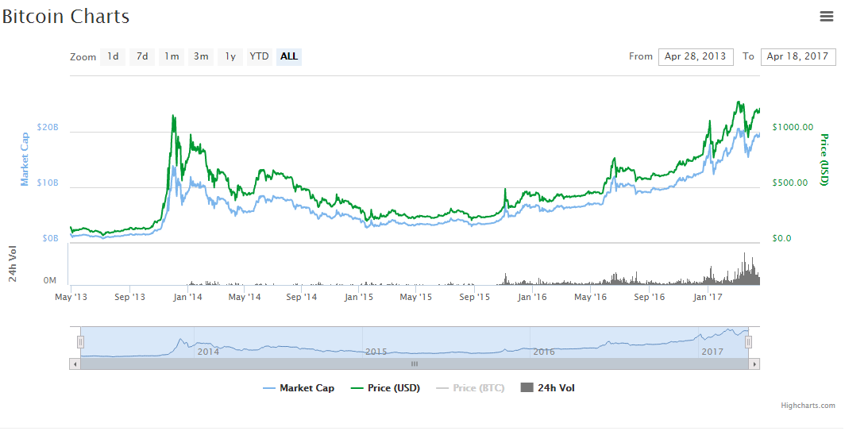Open the chart hamburger context menu

pos(826,17)
